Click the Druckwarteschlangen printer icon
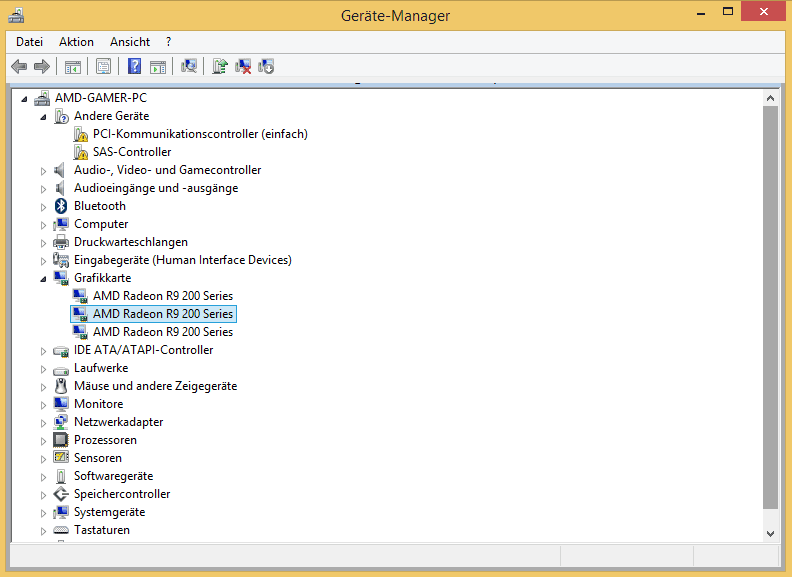The width and height of the screenshot is (792, 577). click(61, 242)
